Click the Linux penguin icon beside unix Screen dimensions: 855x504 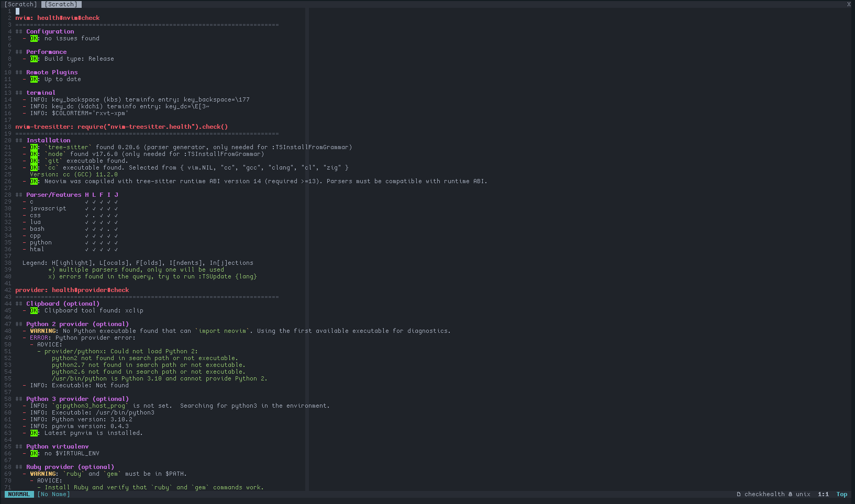(790, 494)
